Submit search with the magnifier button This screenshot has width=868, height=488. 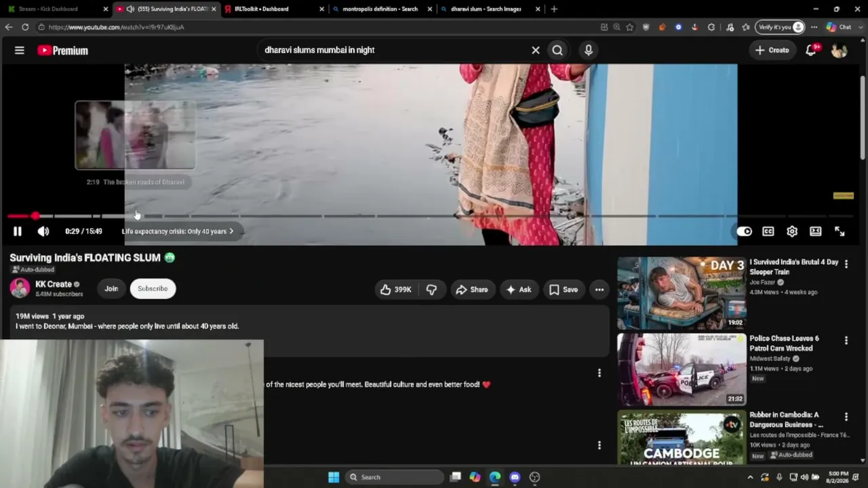pyautogui.click(x=557, y=50)
